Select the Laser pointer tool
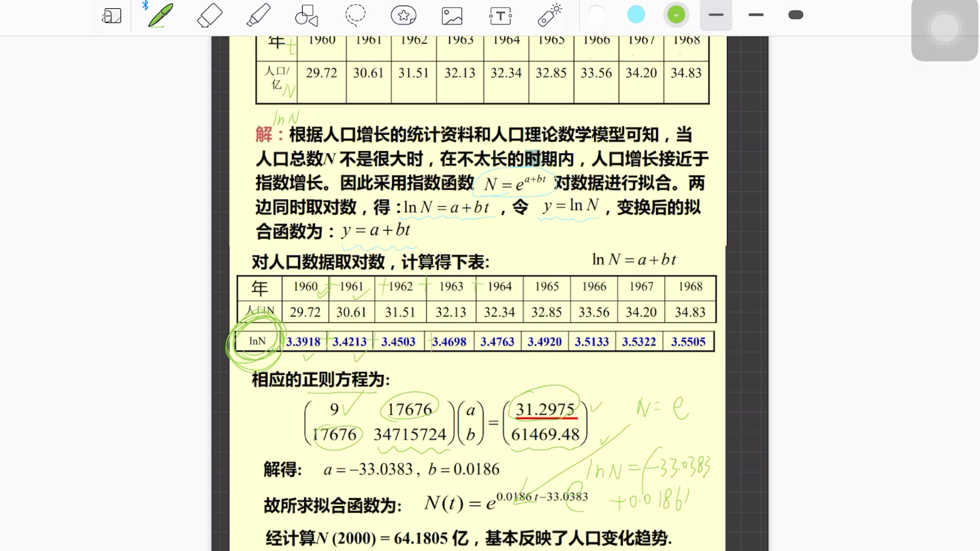The width and height of the screenshot is (980, 551). (550, 15)
